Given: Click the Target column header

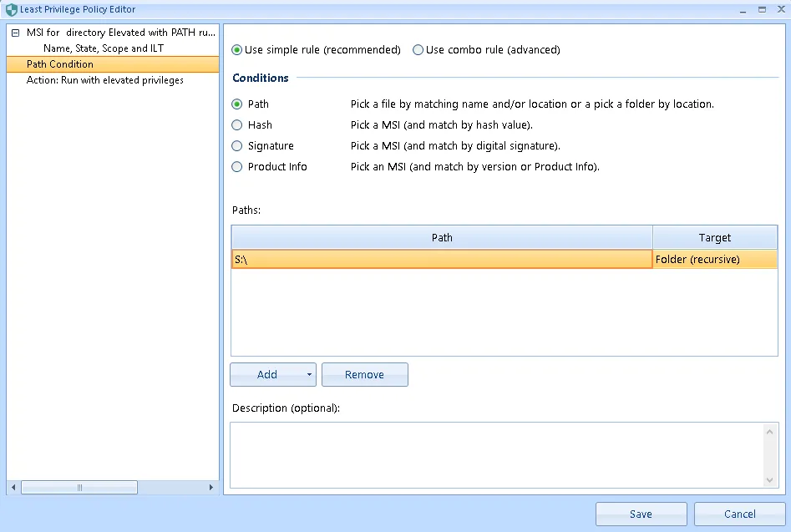Looking at the screenshot, I should pos(715,238).
